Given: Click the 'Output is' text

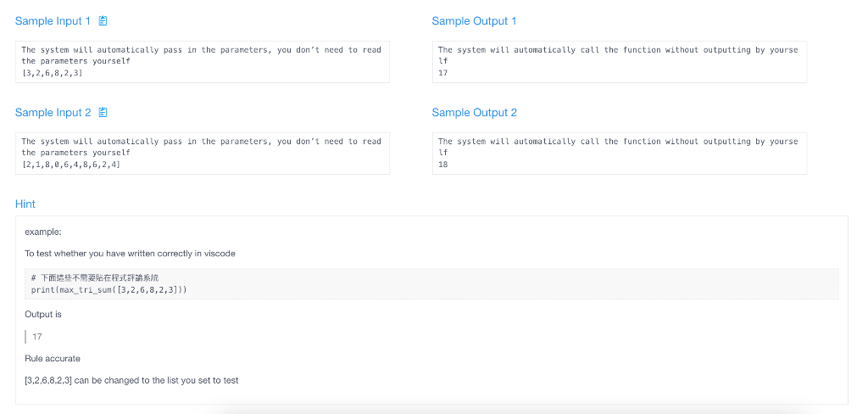Looking at the screenshot, I should 43,314.
